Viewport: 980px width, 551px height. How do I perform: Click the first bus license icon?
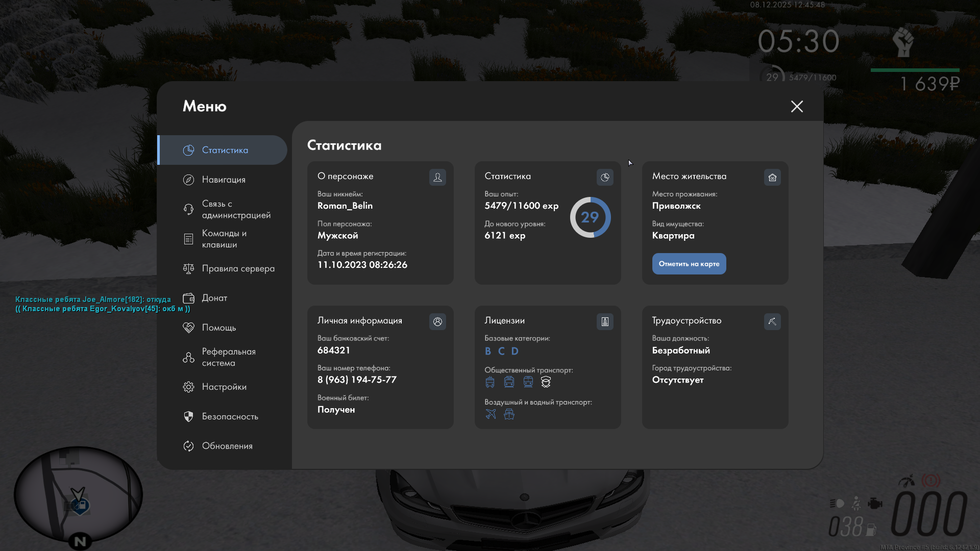(x=490, y=382)
